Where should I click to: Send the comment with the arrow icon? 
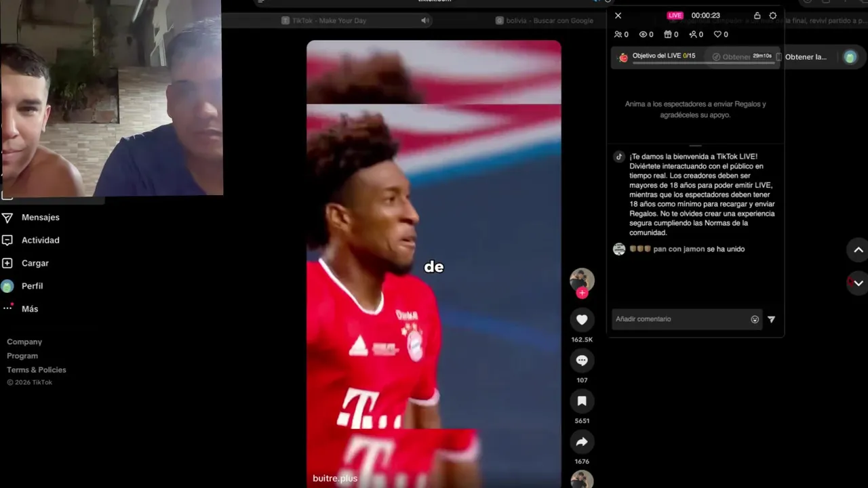click(x=771, y=319)
